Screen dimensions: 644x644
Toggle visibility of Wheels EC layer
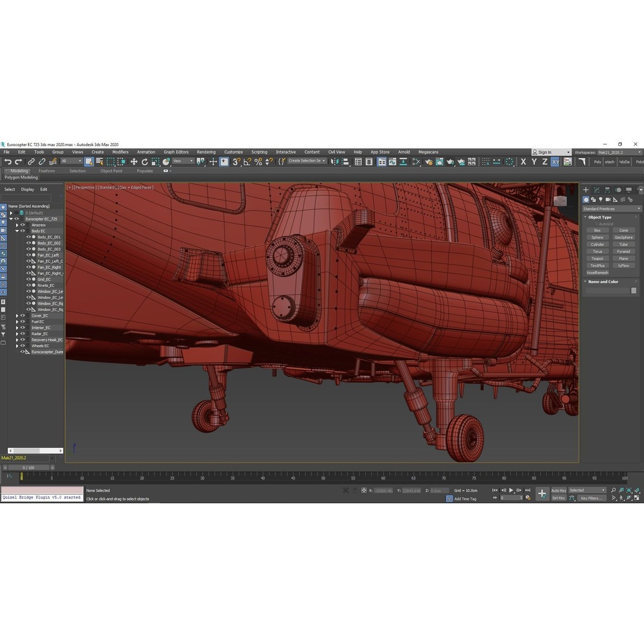[x=23, y=346]
